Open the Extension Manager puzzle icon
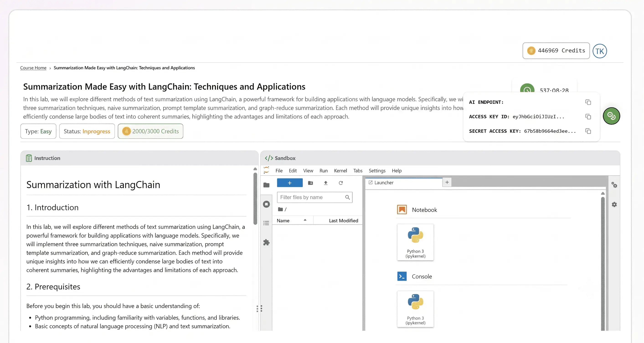The image size is (644, 343). pyautogui.click(x=266, y=242)
